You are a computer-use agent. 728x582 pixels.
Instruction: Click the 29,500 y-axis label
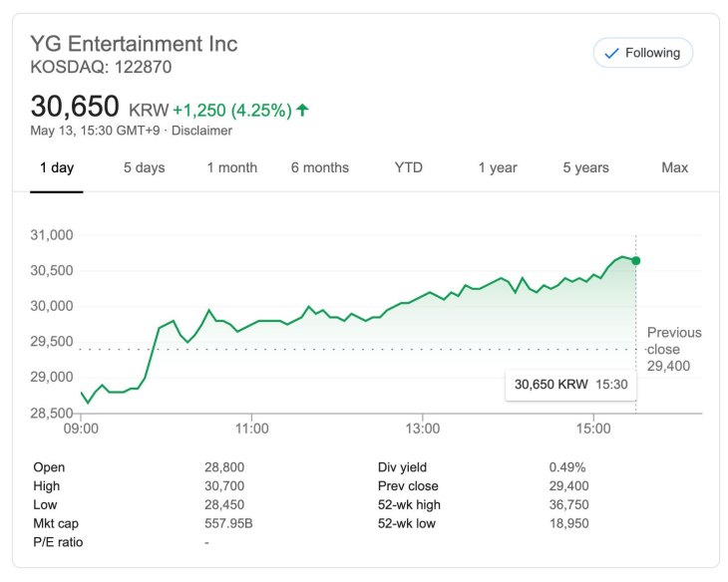(x=52, y=341)
